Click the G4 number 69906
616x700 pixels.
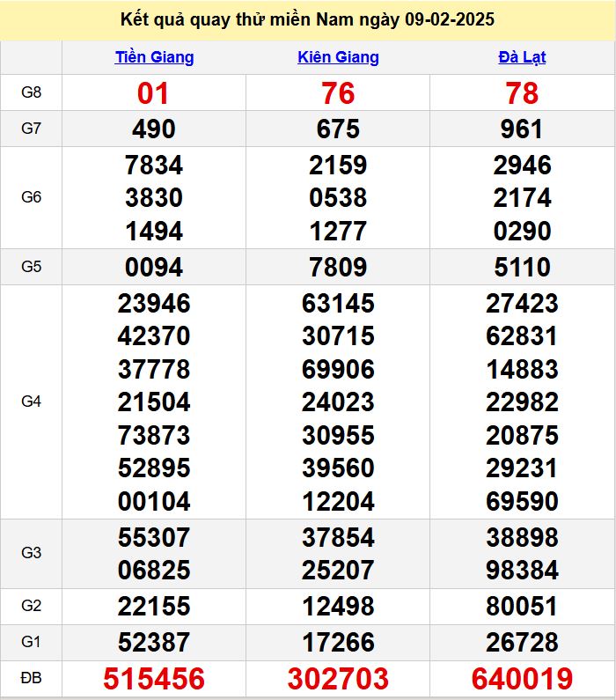tap(338, 370)
